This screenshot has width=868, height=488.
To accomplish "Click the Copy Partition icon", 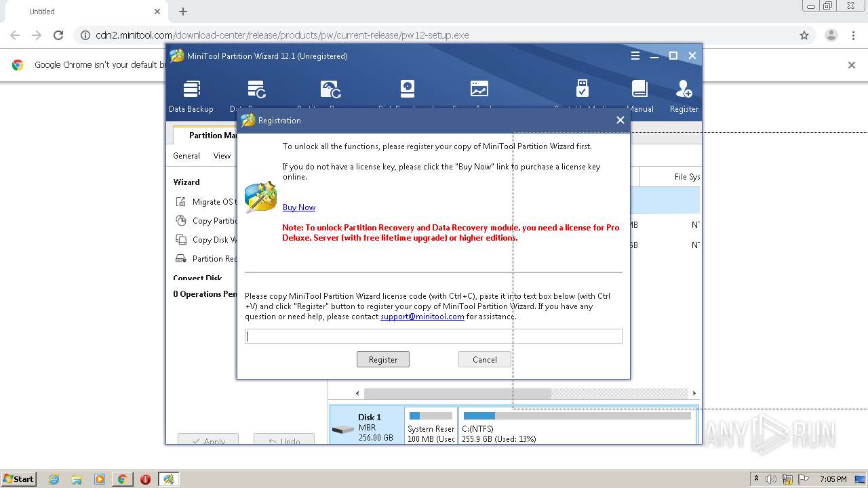I will (181, 220).
